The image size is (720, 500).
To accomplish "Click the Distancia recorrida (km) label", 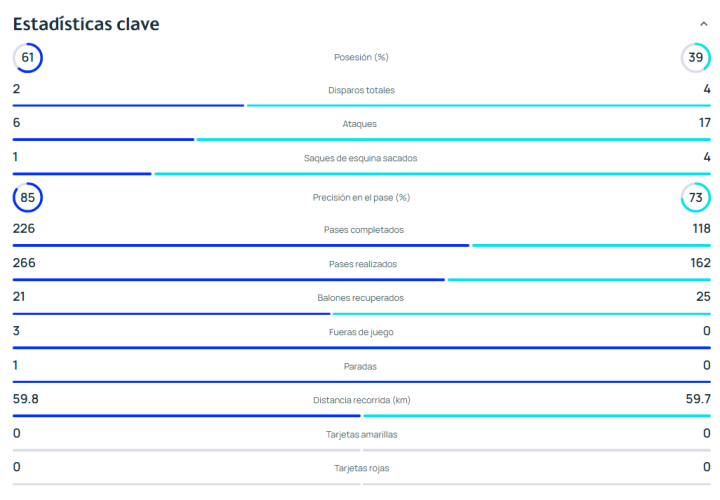I will (x=361, y=400).
